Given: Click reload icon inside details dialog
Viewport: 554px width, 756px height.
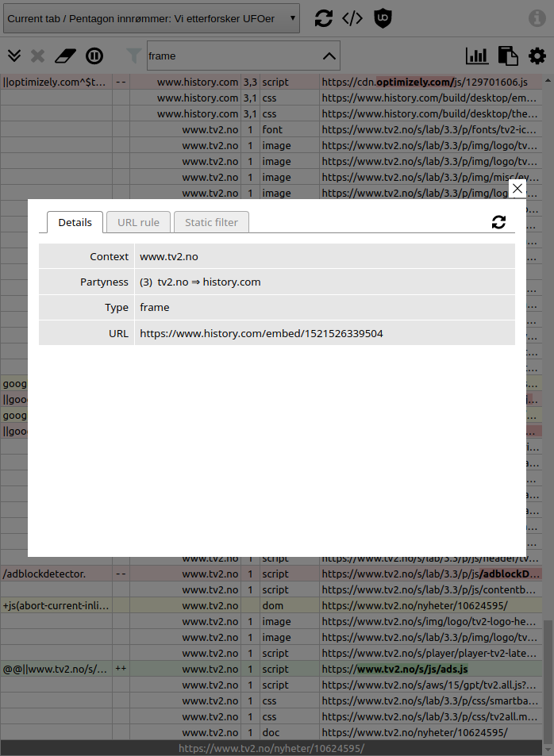Looking at the screenshot, I should coord(498,222).
